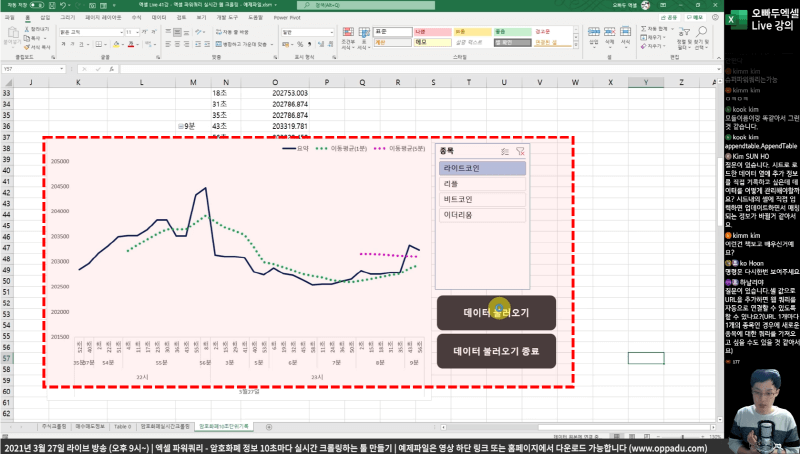The image size is (800, 454).
Task: Click the decrease decimal icon
Action: (x=330, y=44)
